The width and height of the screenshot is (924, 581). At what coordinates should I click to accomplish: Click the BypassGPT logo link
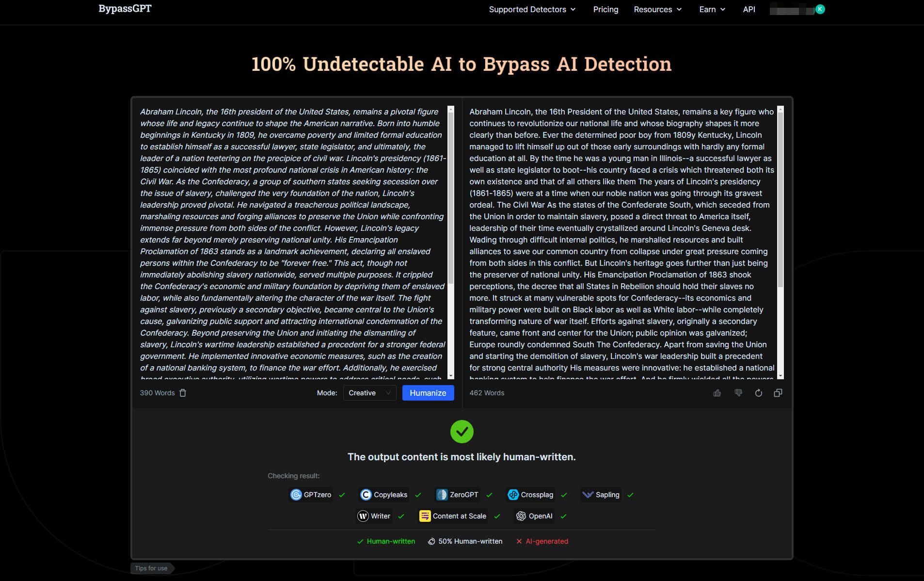[125, 9]
